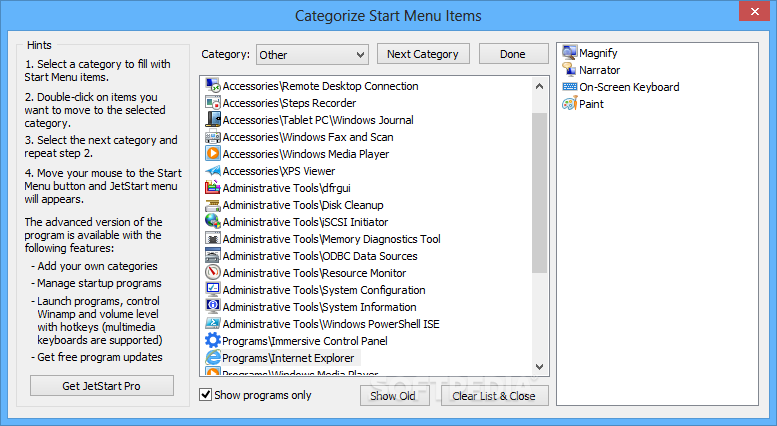This screenshot has width=777, height=426.
Task: Click the Windows Fax and Scan icon
Action: 213,137
